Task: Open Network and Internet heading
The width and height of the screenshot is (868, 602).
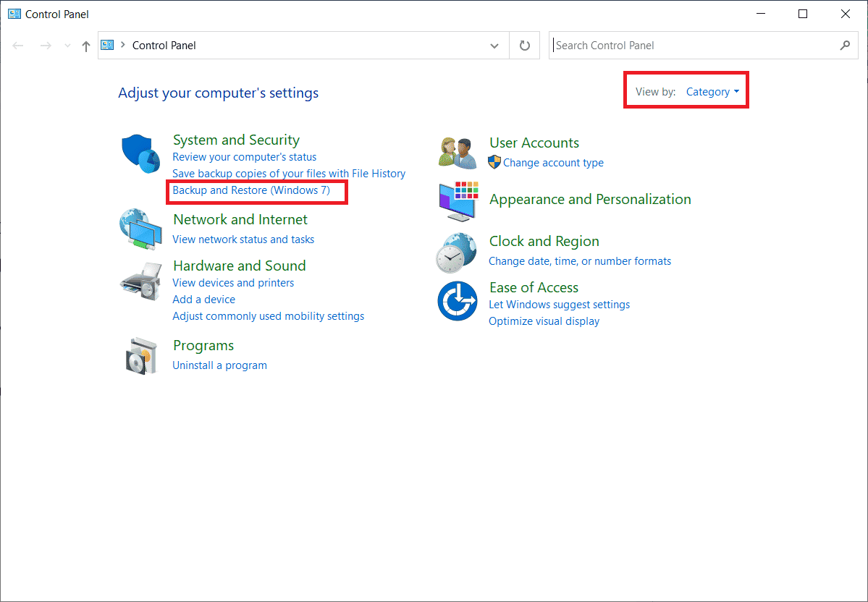Action: click(x=240, y=220)
